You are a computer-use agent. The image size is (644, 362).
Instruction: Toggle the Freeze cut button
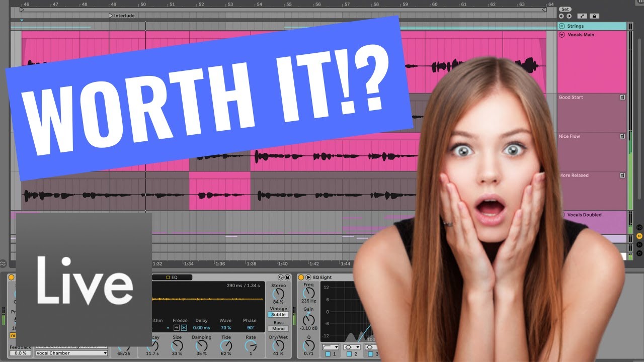point(184,328)
